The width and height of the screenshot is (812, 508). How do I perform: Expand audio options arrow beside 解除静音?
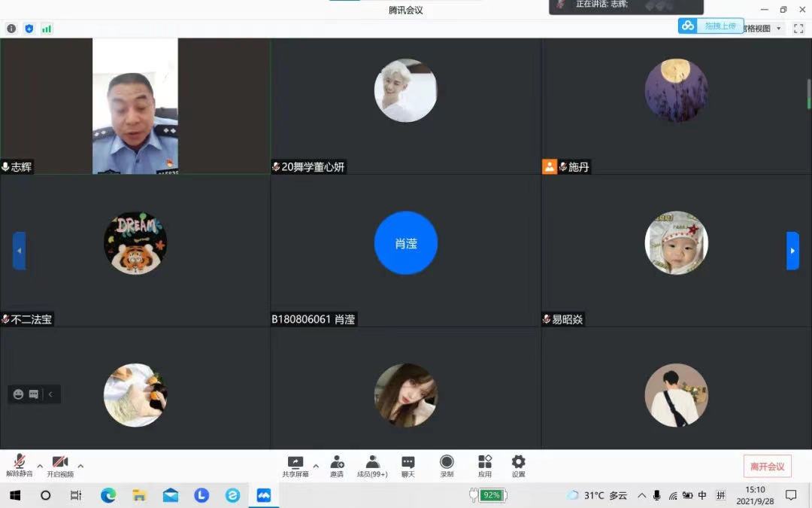(40, 466)
